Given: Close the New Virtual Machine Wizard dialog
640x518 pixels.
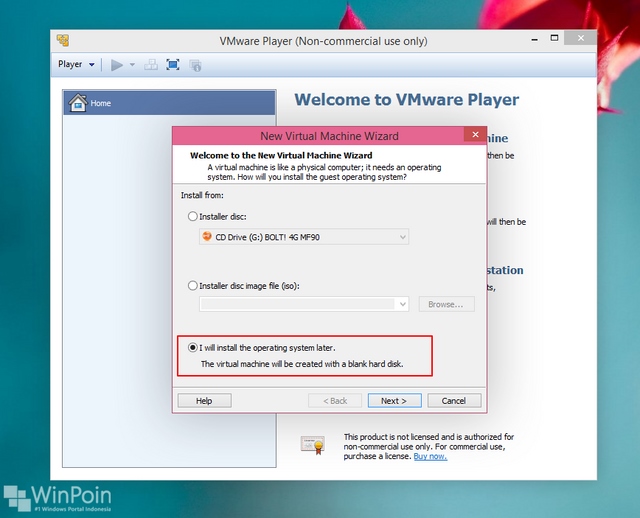Looking at the screenshot, I should (x=475, y=135).
